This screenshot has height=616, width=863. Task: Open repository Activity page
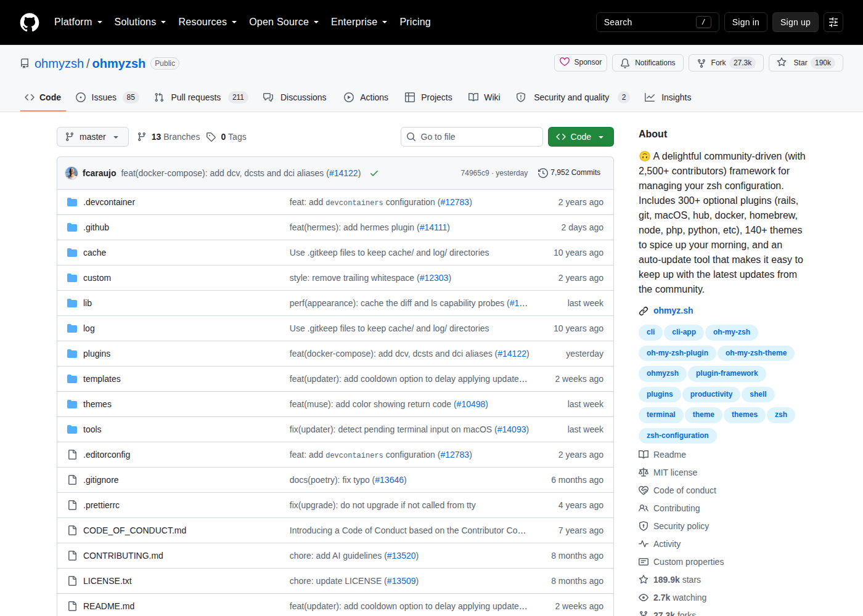coord(660,544)
